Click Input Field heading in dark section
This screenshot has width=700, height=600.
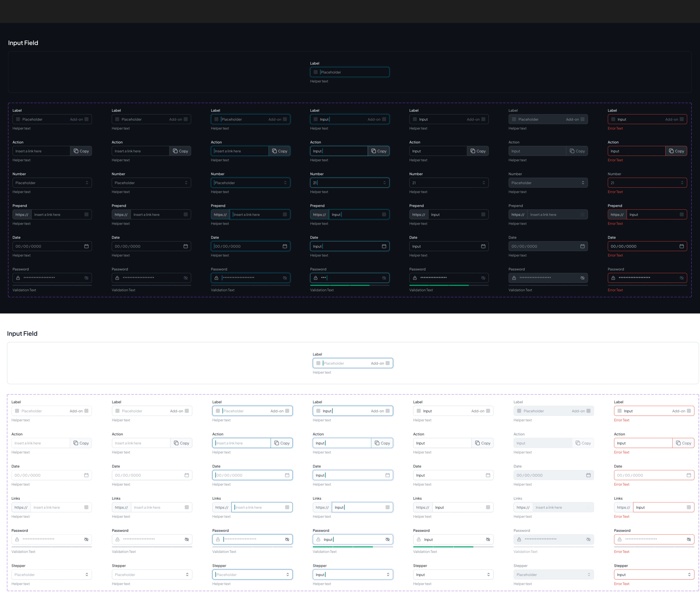23,43
